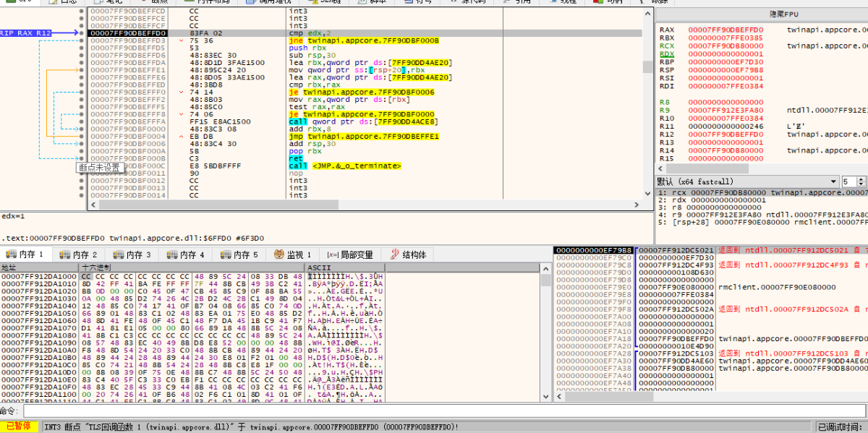Viewport: 868px width, 433px height.
Task: Select dump row address 00007FF912DA1050
Action: [39, 313]
